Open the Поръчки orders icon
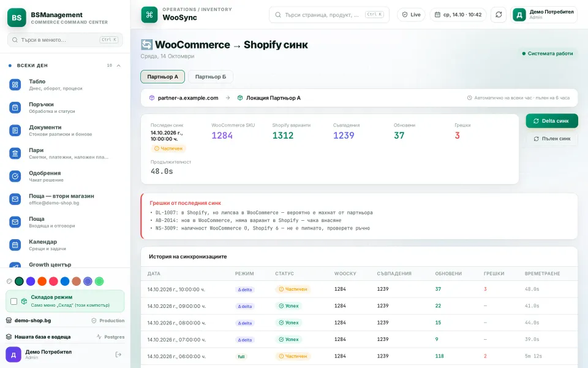The image size is (588, 368). [15, 108]
